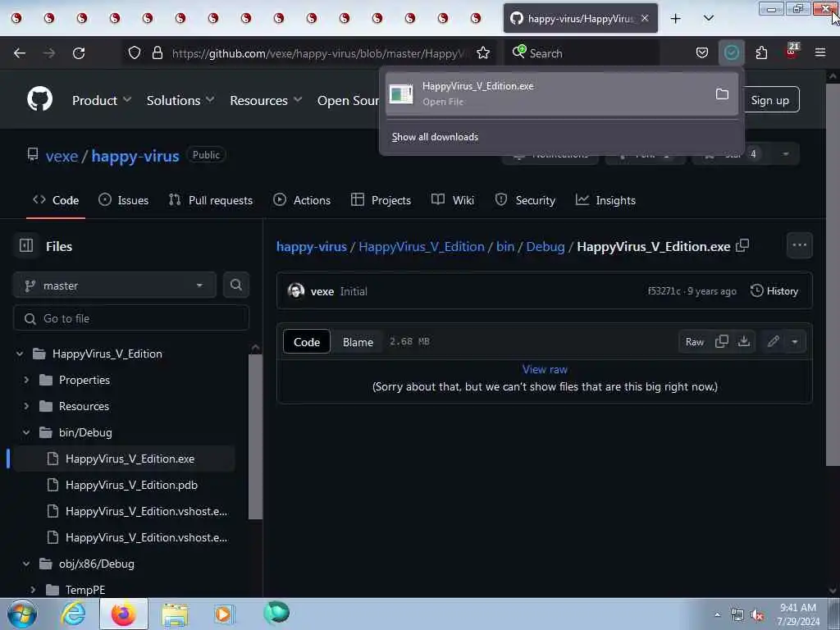
Task: Open the list all tabs dropdown arrow
Action: (x=708, y=19)
